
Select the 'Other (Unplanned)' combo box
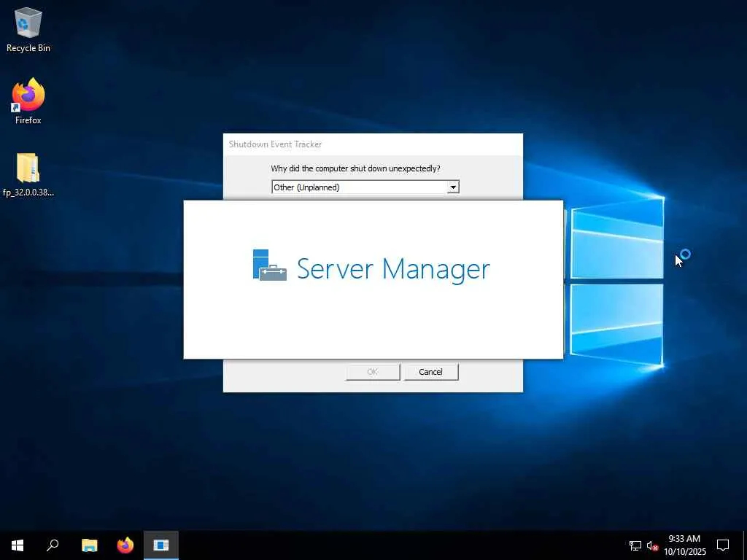[365, 187]
